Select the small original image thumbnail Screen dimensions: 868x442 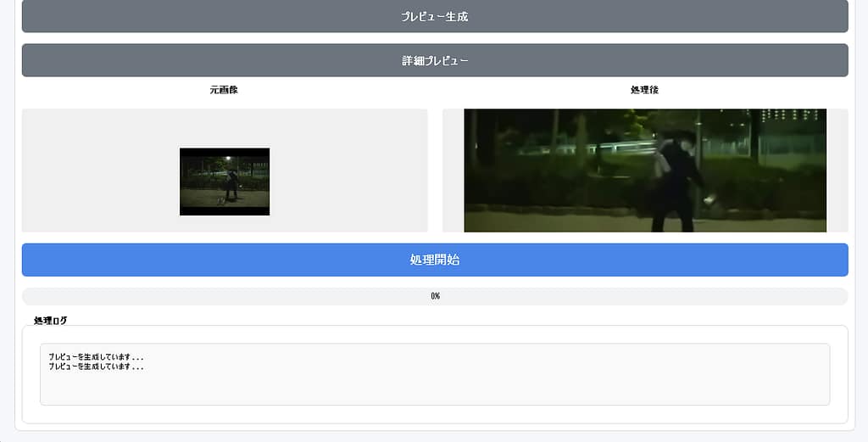point(225,182)
